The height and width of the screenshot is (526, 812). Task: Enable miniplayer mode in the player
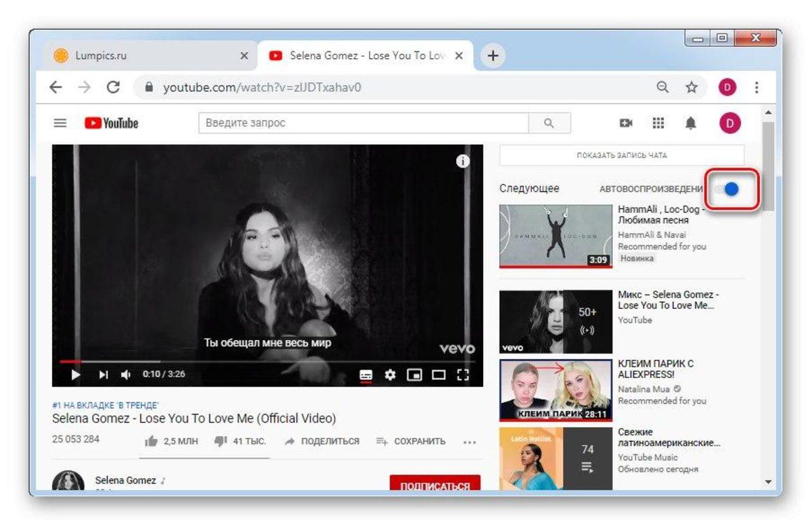[414, 374]
